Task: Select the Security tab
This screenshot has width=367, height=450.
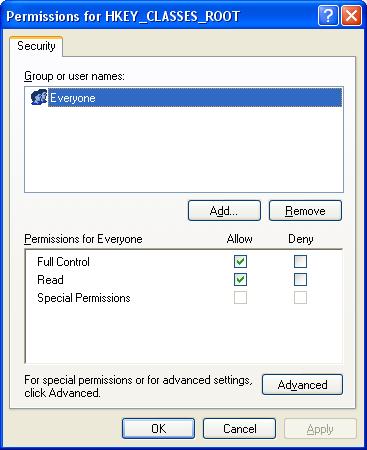Action: click(36, 46)
